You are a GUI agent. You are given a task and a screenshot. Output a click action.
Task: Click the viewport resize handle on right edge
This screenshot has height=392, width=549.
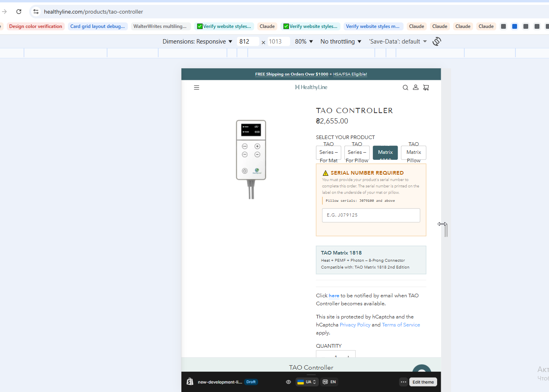pyautogui.click(x=446, y=230)
